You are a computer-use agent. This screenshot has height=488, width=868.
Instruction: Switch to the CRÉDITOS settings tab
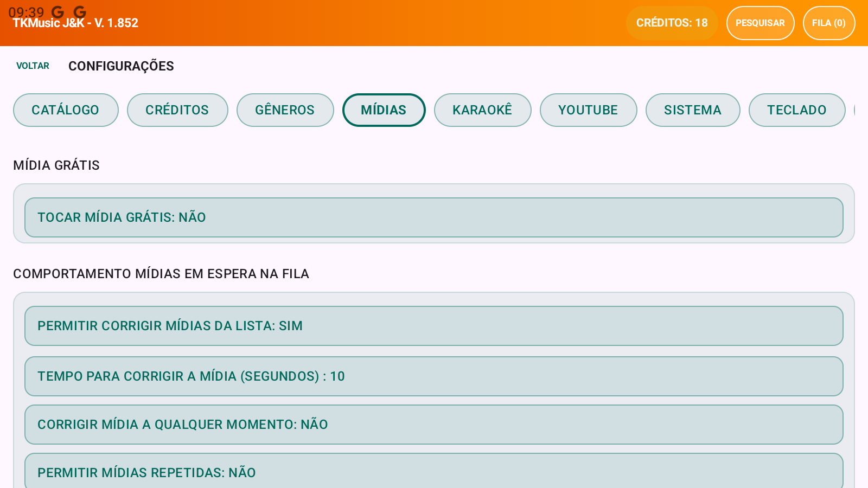click(x=177, y=110)
